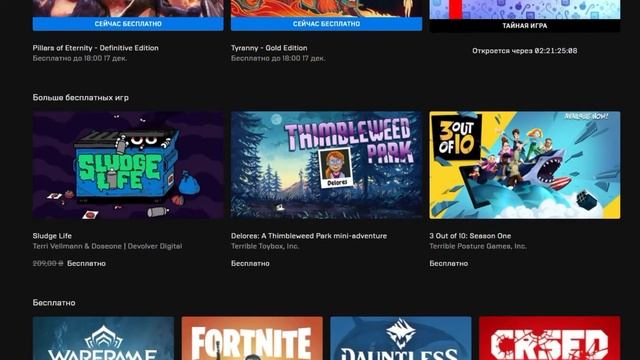Viewport: 640px width, 360px height.
Task: Open the Thimbleweed Park Delores thumbnail
Action: click(327, 165)
